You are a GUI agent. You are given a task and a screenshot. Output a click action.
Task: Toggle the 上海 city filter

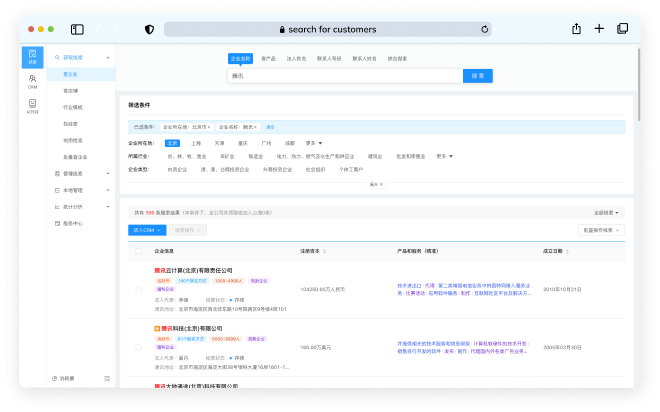tap(196, 143)
